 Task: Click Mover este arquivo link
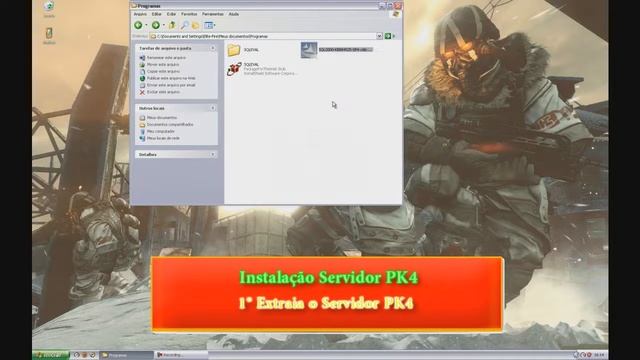coord(163,64)
